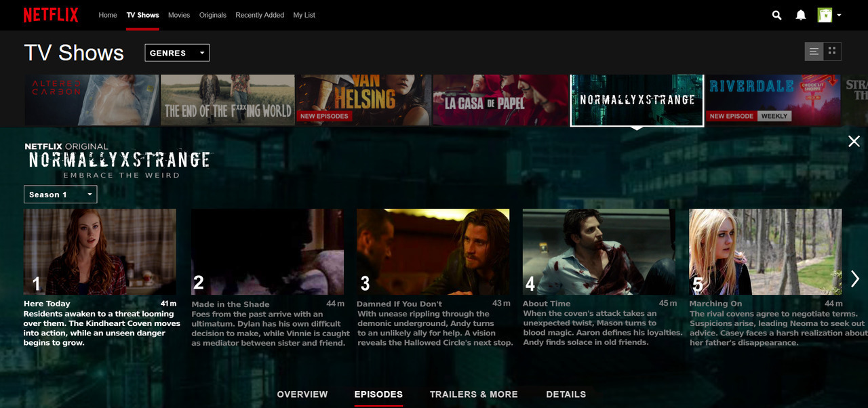Click the green profile avatar
The width and height of the screenshot is (868, 408).
(x=825, y=15)
